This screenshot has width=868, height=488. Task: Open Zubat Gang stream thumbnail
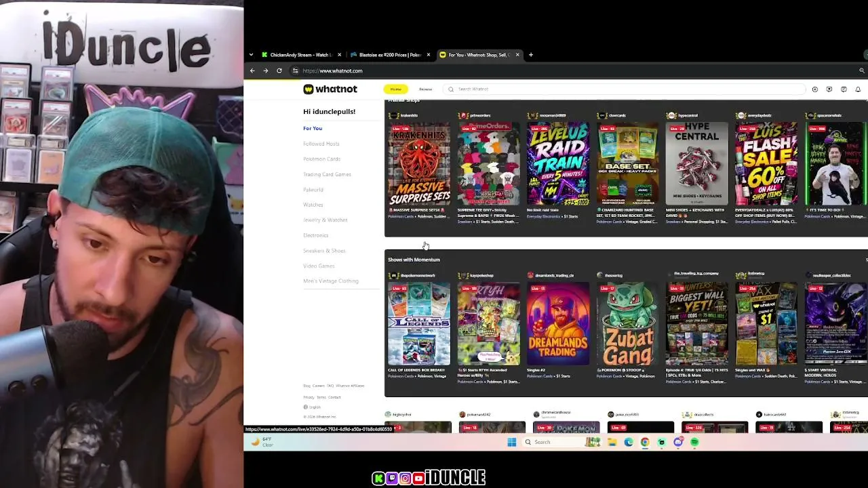[627, 324]
